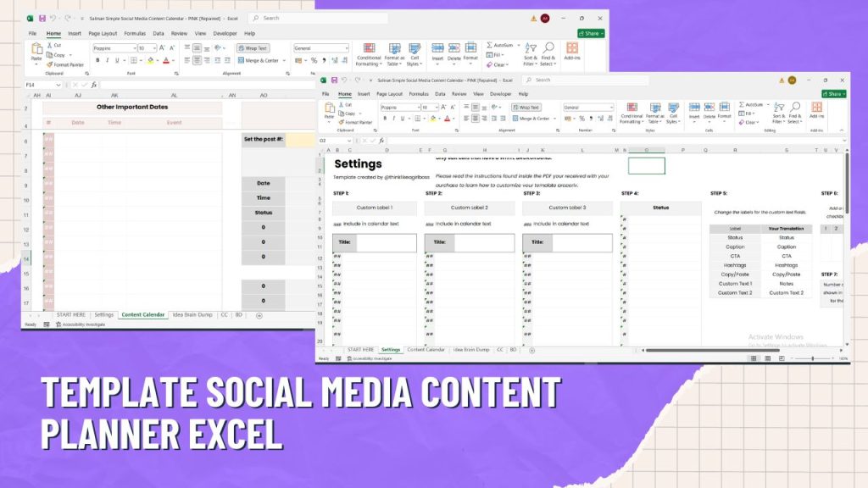
Task: Click Format Painter in the back Calendar window
Action: click(x=65, y=64)
